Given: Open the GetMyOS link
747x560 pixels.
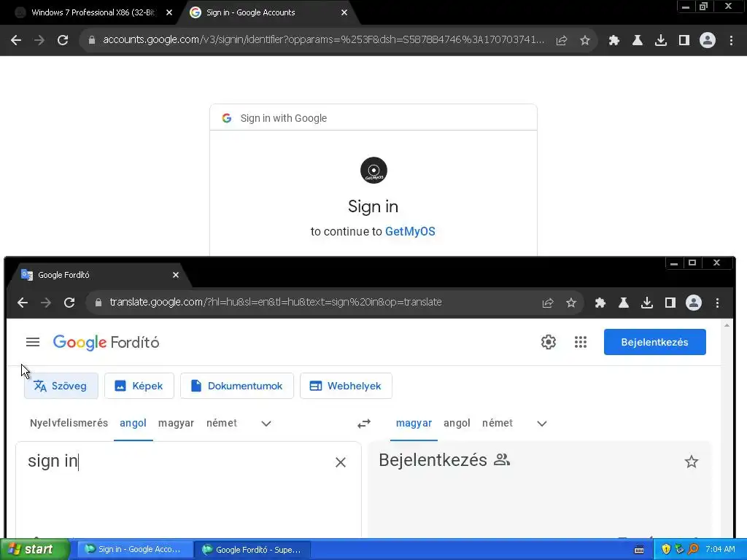Looking at the screenshot, I should [x=410, y=231].
